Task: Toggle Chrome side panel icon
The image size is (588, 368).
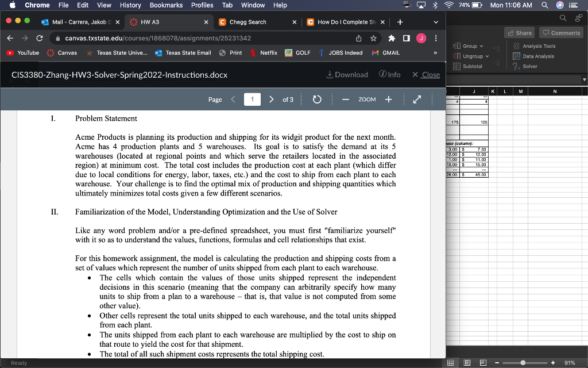Action: coord(406,38)
